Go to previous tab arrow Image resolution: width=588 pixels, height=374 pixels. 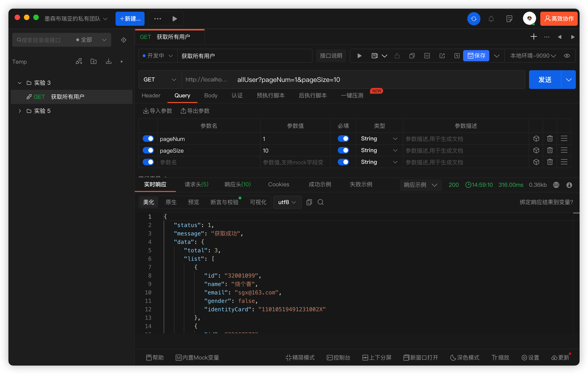(x=559, y=37)
